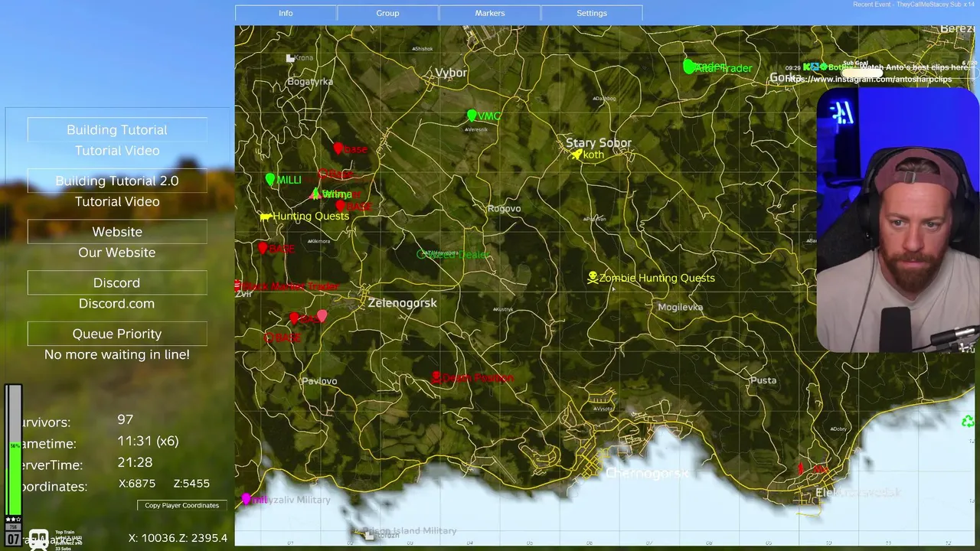This screenshot has height=551, width=980.
Task: Click the Stary Sobor town label
Action: point(599,143)
